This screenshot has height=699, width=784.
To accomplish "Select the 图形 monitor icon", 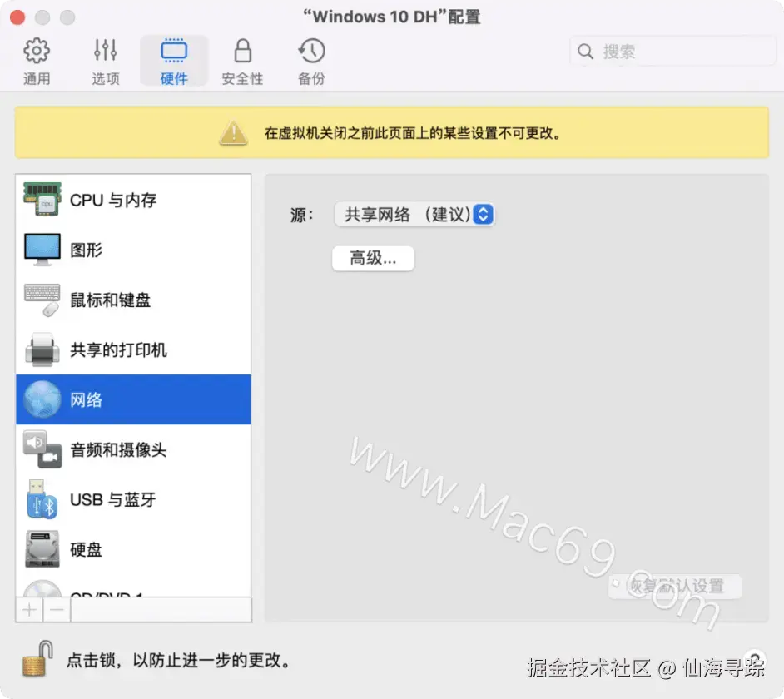I will tap(42, 249).
